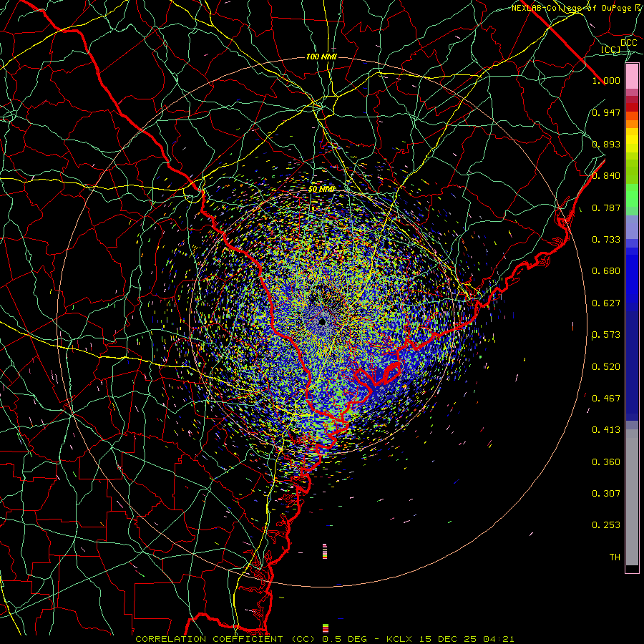
Task: Click the 0.360 legend value
Action: click(606, 462)
